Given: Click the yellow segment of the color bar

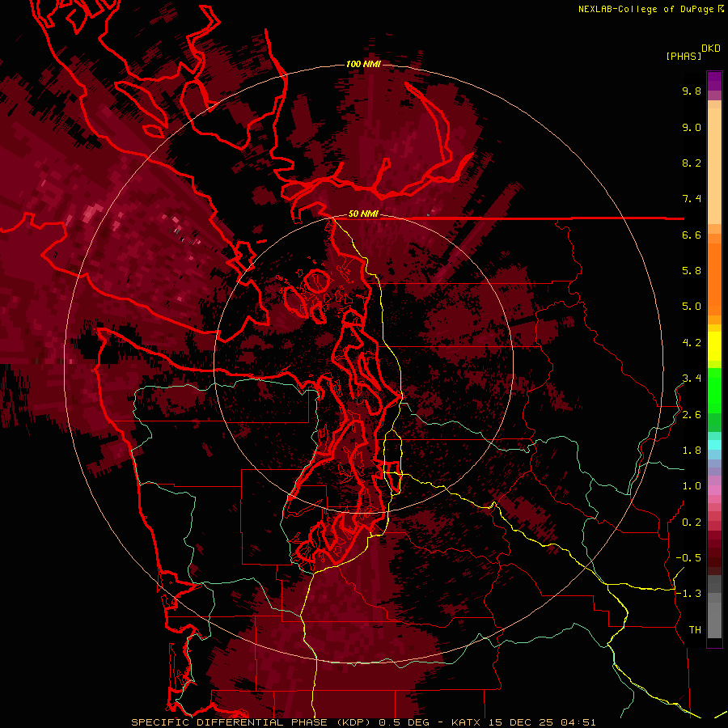Looking at the screenshot, I should click(x=714, y=346).
